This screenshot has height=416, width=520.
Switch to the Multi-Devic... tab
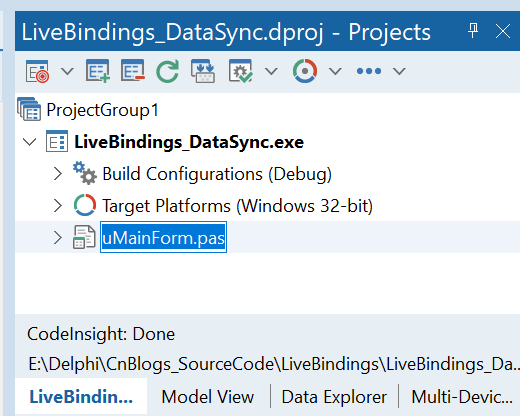(462, 397)
